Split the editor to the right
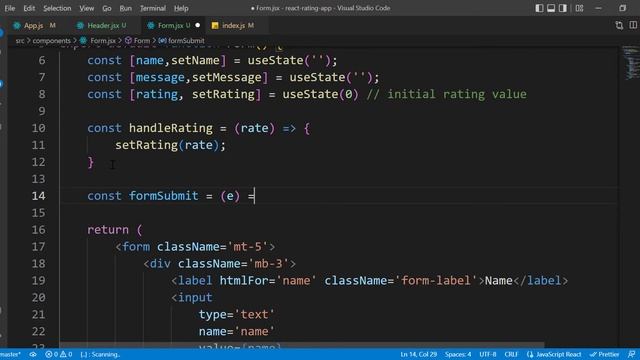 coord(633,25)
